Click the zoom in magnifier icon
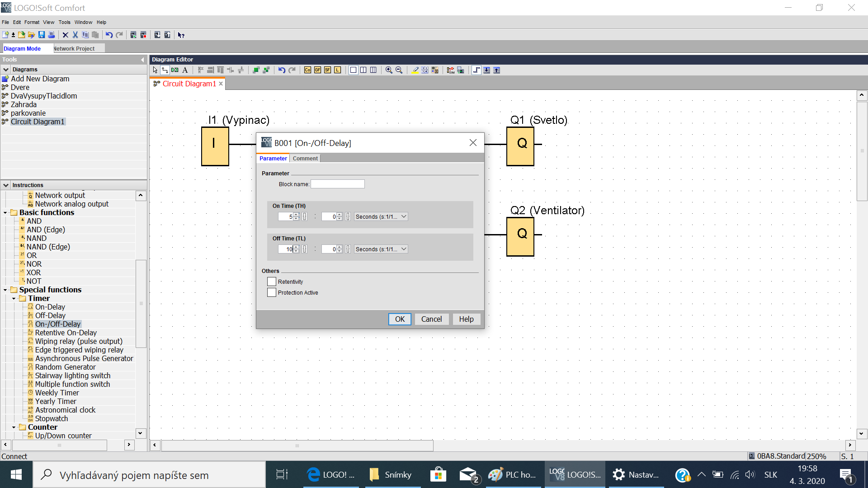868x488 pixels. tap(389, 70)
